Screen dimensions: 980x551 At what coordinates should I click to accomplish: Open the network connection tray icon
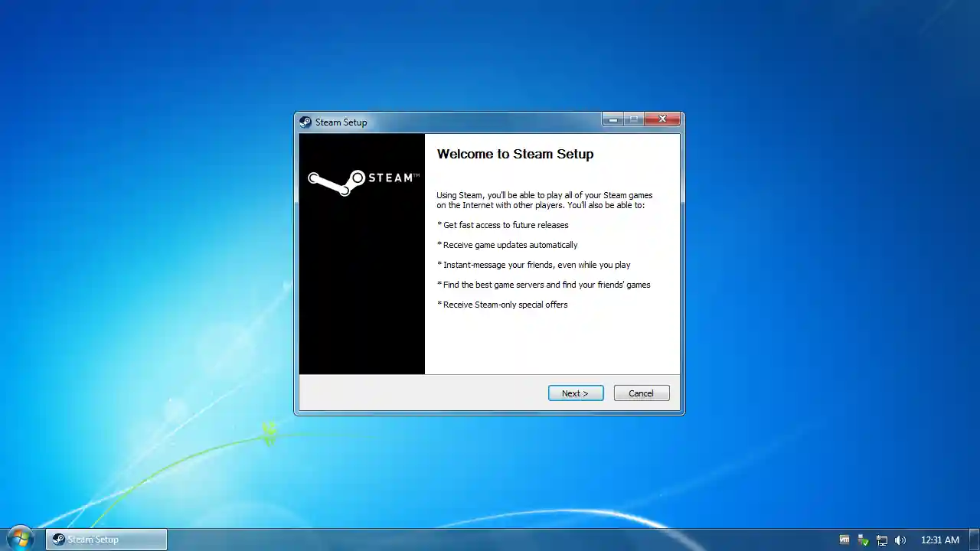[x=882, y=540]
